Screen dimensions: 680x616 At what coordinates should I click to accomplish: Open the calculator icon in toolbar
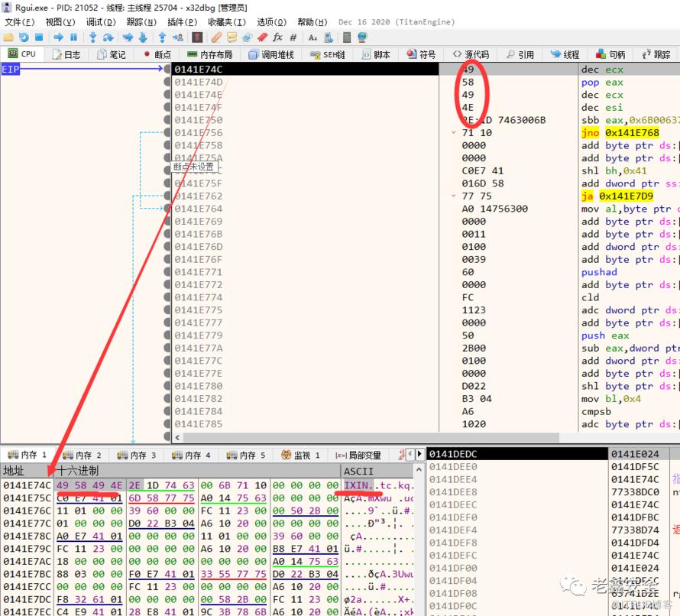click(x=346, y=37)
